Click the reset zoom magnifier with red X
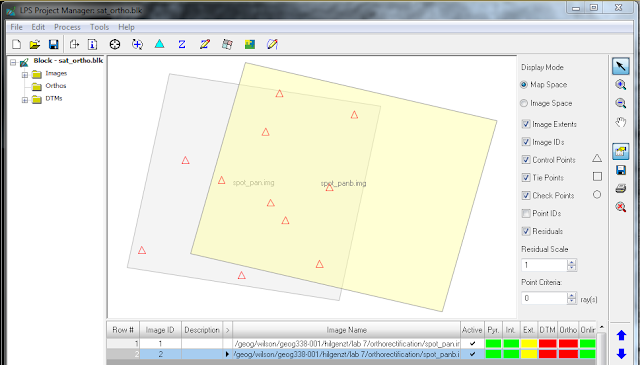 click(621, 207)
